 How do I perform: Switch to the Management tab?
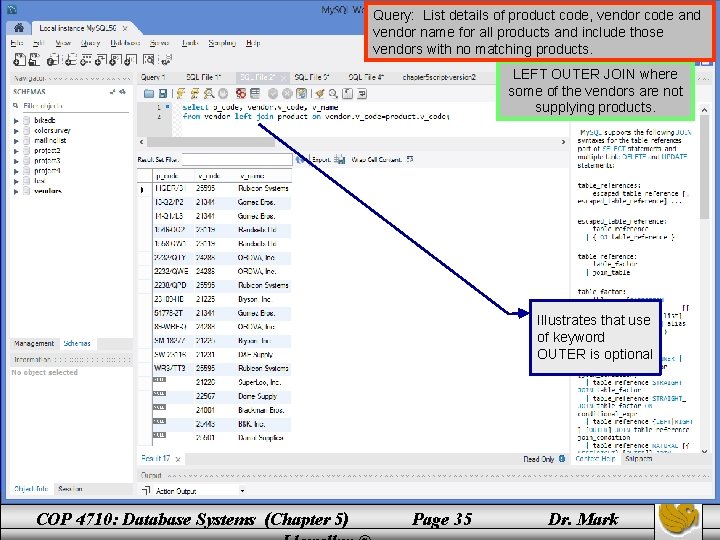[x=34, y=343]
